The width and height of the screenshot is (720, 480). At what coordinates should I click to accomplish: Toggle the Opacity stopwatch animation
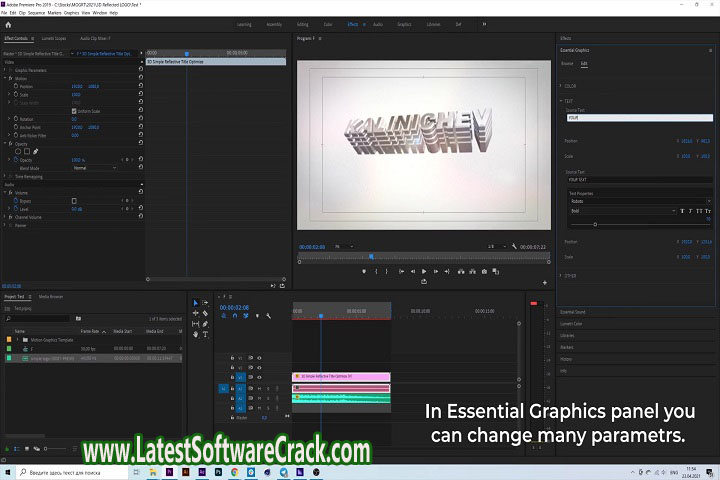pos(16,160)
